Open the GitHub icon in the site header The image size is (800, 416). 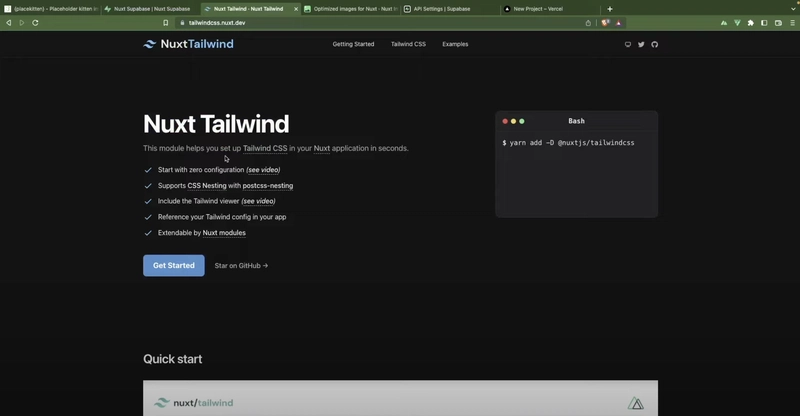[x=655, y=44]
